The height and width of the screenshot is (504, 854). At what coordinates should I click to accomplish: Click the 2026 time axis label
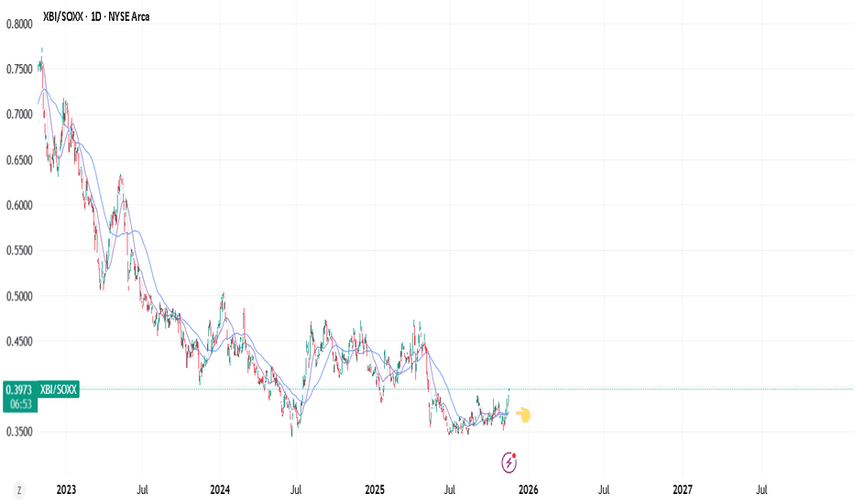pos(529,490)
